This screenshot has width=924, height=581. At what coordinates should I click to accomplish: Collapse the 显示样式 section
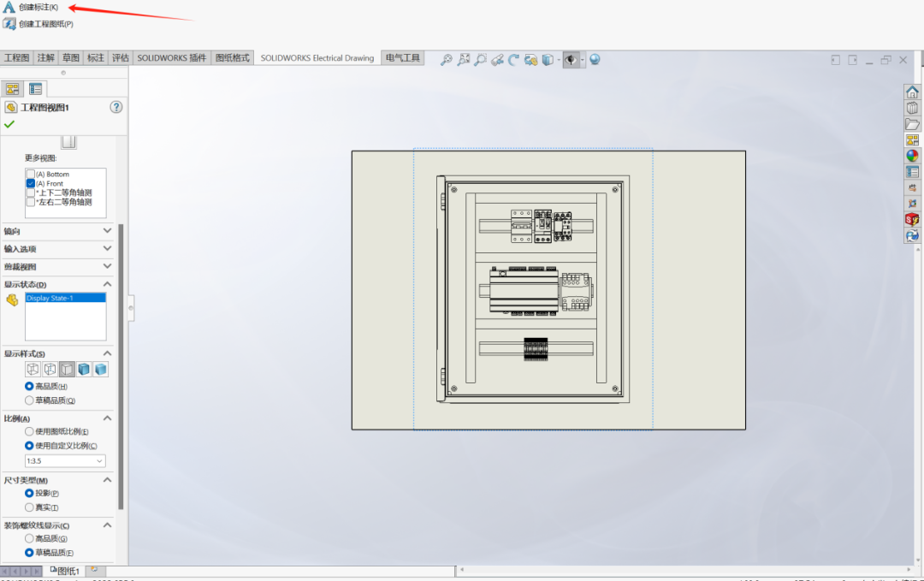(x=108, y=353)
